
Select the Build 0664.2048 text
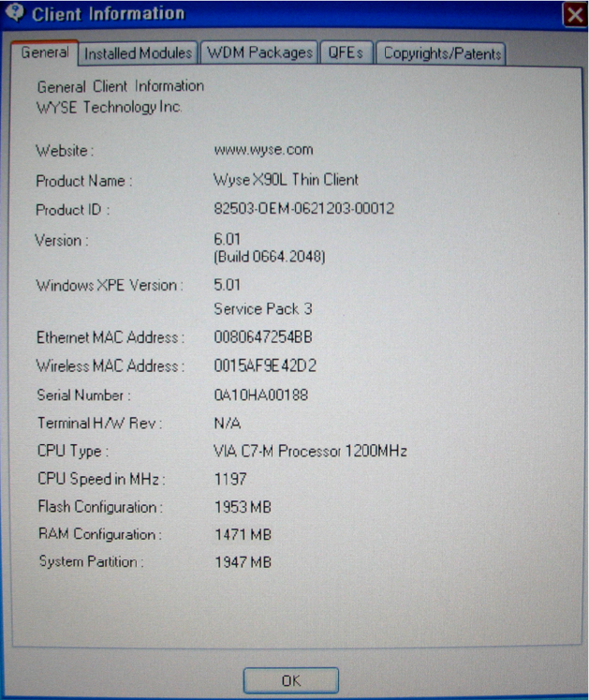270,257
